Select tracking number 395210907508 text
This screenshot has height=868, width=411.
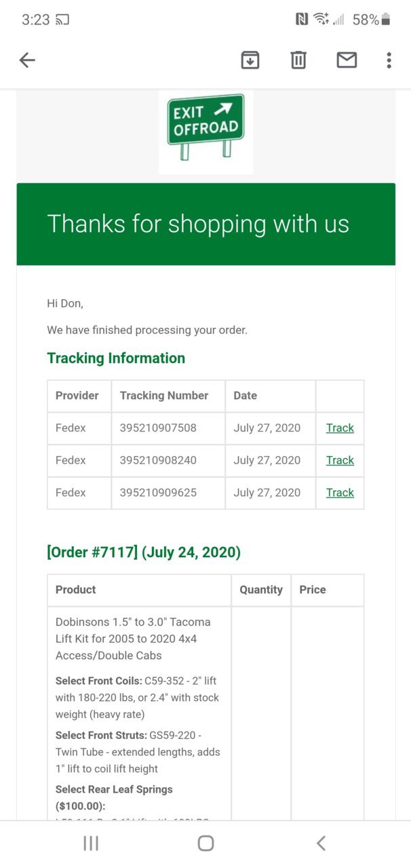click(x=158, y=428)
